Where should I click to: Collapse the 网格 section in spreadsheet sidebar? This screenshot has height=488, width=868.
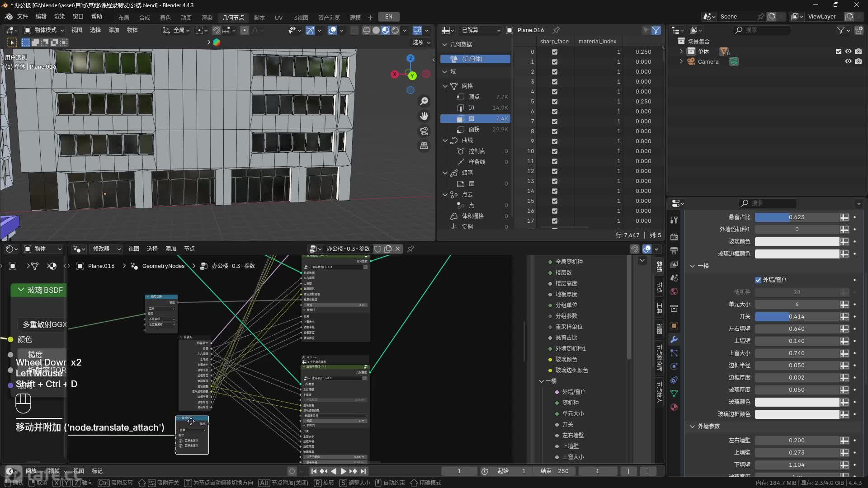point(445,86)
